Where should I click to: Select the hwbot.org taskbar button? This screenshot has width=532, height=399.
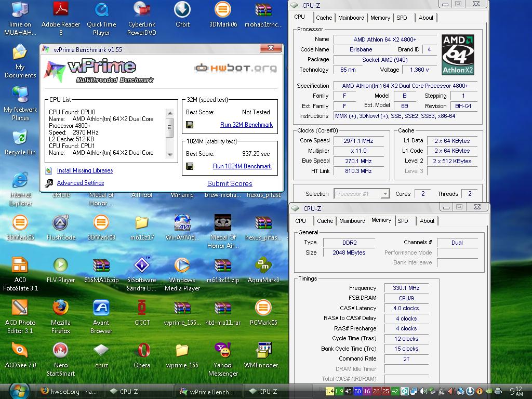[x=69, y=392]
